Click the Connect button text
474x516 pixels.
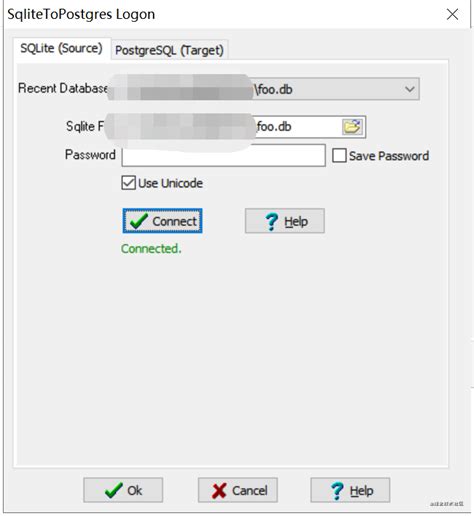pyautogui.click(x=174, y=221)
